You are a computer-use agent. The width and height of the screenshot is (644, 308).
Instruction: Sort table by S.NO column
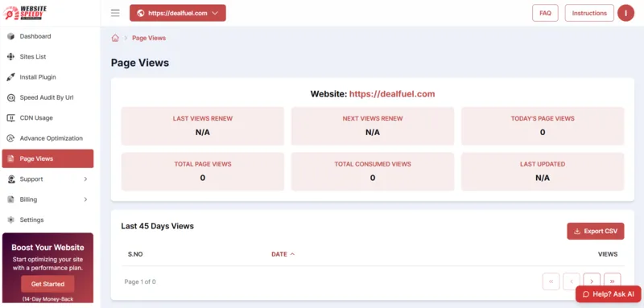point(135,254)
